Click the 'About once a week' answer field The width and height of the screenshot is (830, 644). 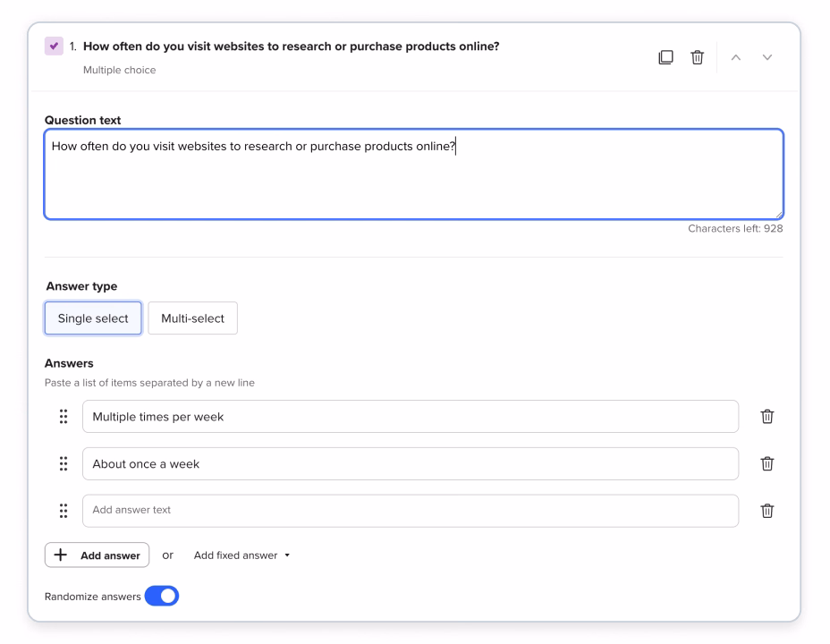coord(411,463)
